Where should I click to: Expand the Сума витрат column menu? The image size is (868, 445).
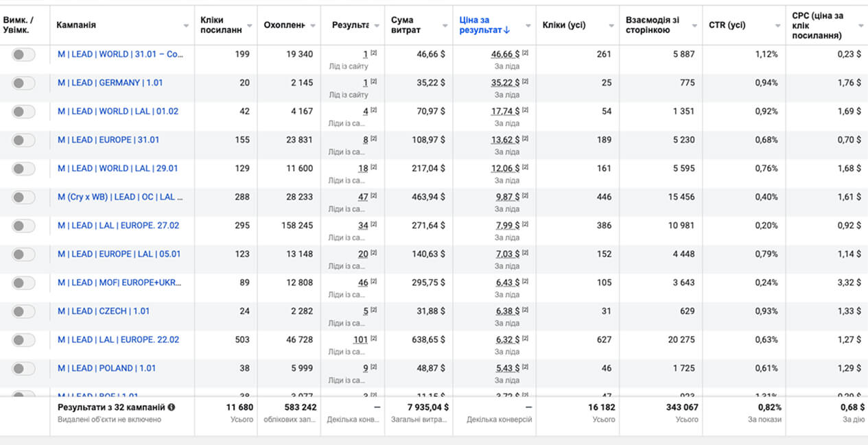[x=444, y=25]
